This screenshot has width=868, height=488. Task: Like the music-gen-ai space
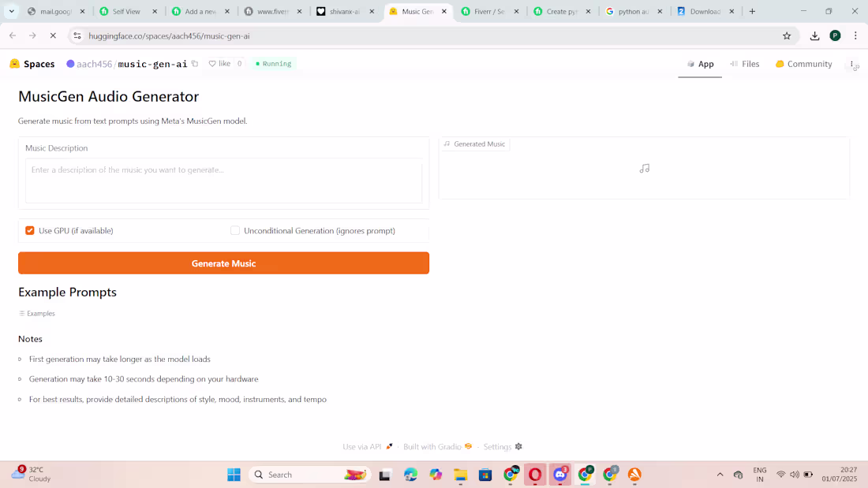[x=220, y=64]
